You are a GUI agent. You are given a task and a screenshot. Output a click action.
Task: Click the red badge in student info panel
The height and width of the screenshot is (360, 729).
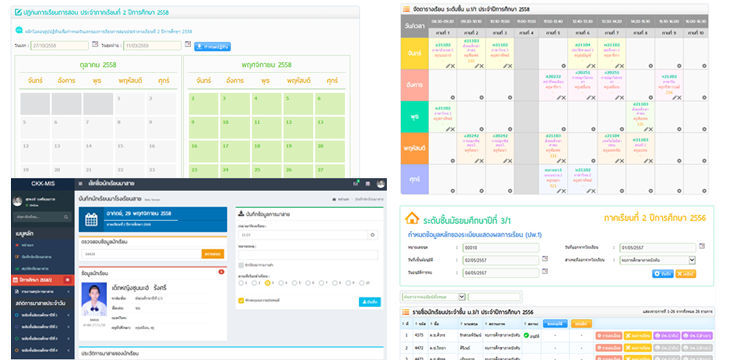pyautogui.click(x=221, y=272)
